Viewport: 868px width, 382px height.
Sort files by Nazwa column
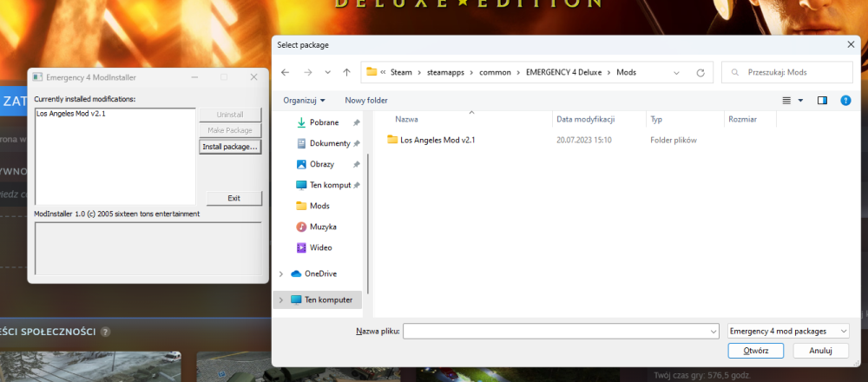point(406,119)
